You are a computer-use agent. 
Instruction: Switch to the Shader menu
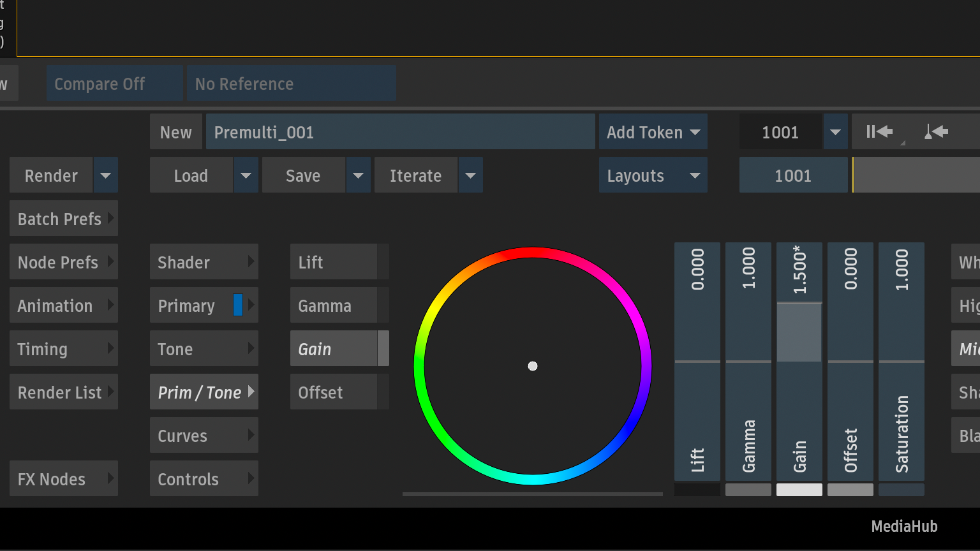point(204,262)
